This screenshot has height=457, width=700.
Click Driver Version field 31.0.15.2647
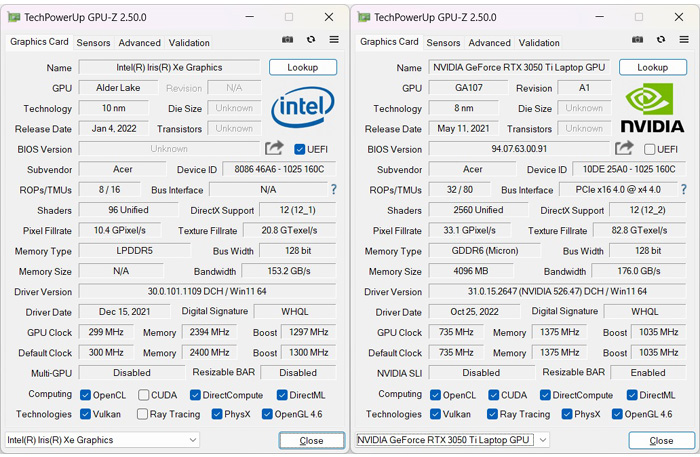(557, 291)
